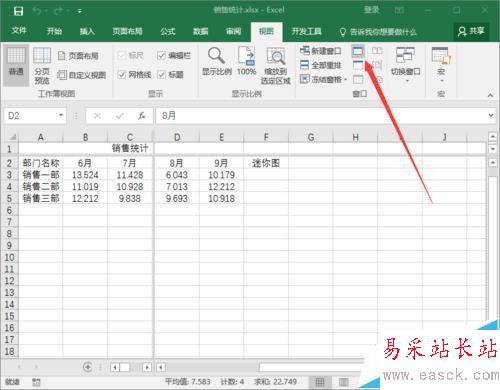
Task: Click the Normal view icon in status bar
Action: coord(320,382)
